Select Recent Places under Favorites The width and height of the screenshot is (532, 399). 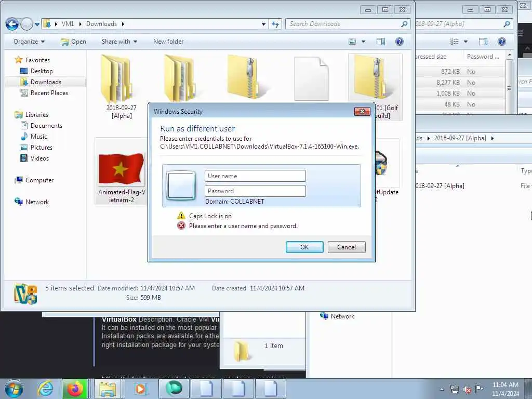44,92
